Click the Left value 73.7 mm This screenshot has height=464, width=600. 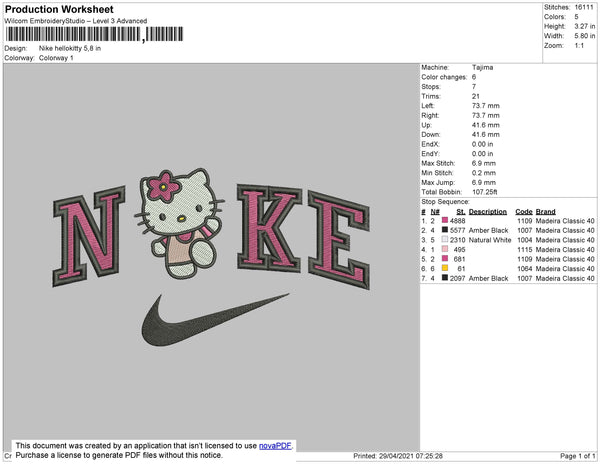pyautogui.click(x=486, y=106)
